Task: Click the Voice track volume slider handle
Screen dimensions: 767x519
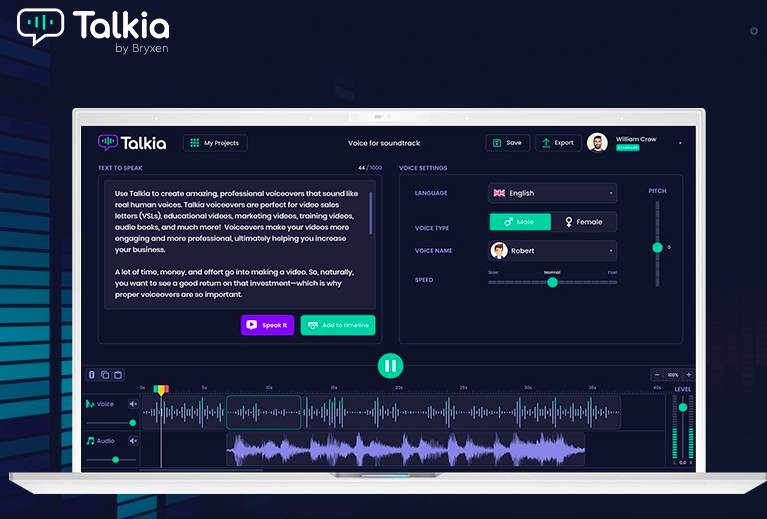Action: point(133,423)
